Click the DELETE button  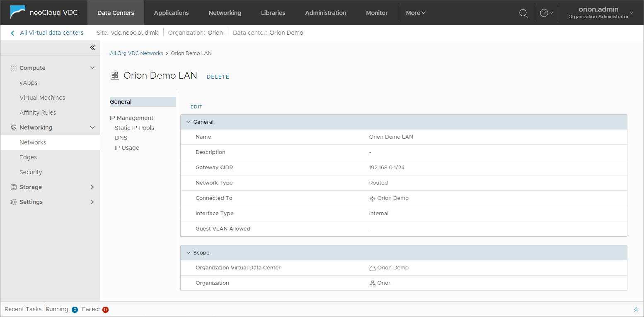[x=218, y=77]
